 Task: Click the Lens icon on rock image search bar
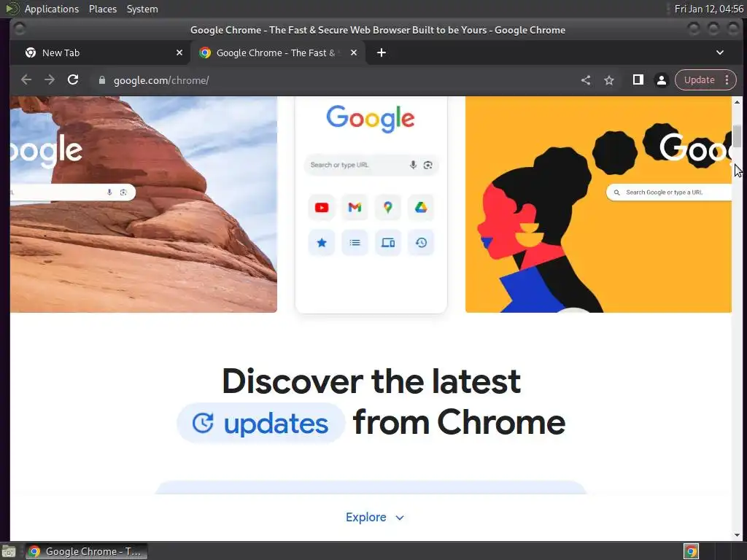123,192
